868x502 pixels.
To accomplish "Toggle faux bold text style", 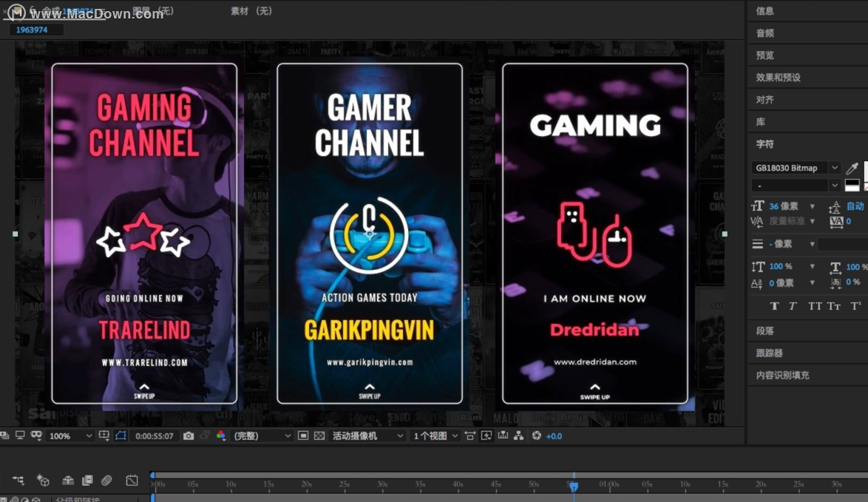I will click(x=774, y=306).
